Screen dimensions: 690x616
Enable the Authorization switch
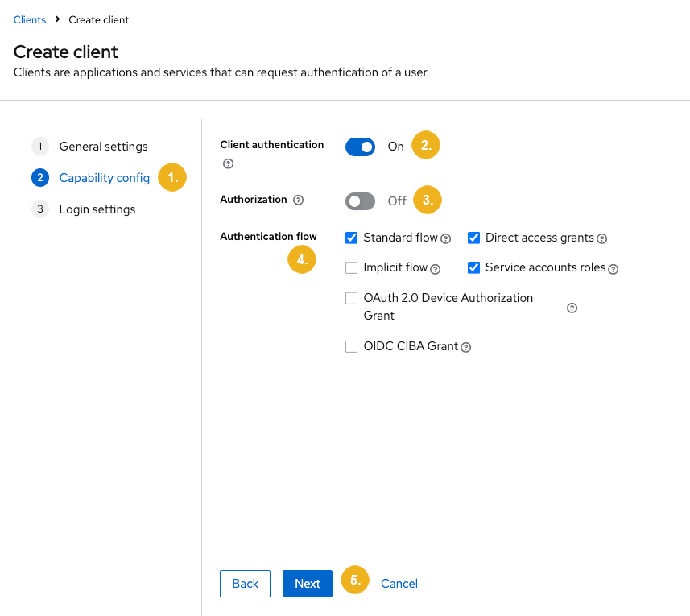click(360, 201)
